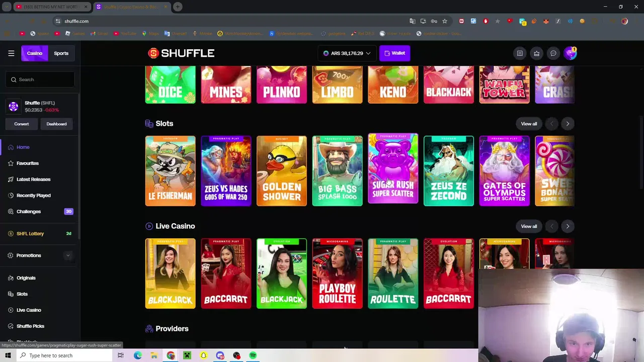The height and width of the screenshot is (362, 644).
Task: Open Zeus vs Hades slot
Action: point(226,171)
